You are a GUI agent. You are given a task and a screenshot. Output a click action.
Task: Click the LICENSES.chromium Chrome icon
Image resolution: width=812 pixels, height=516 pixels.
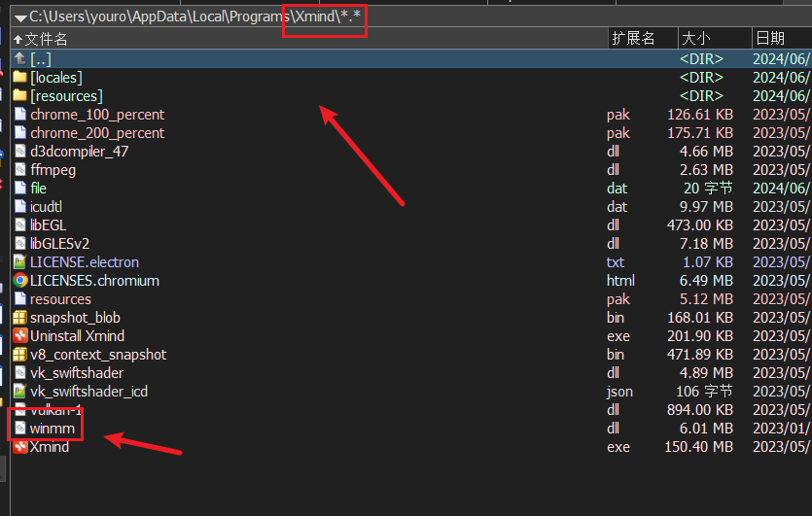click(x=20, y=281)
